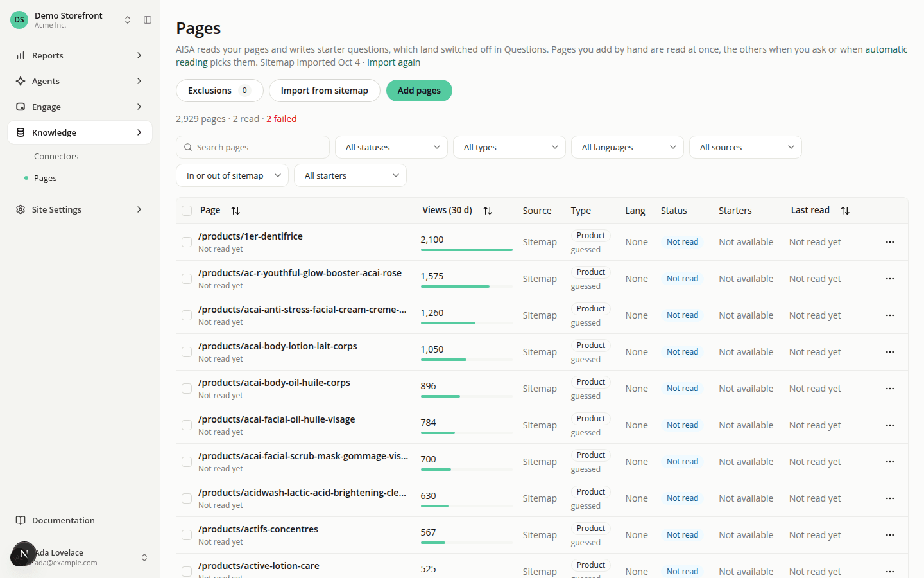
Task: Sort by Page column arrows icon
Action: click(x=235, y=211)
